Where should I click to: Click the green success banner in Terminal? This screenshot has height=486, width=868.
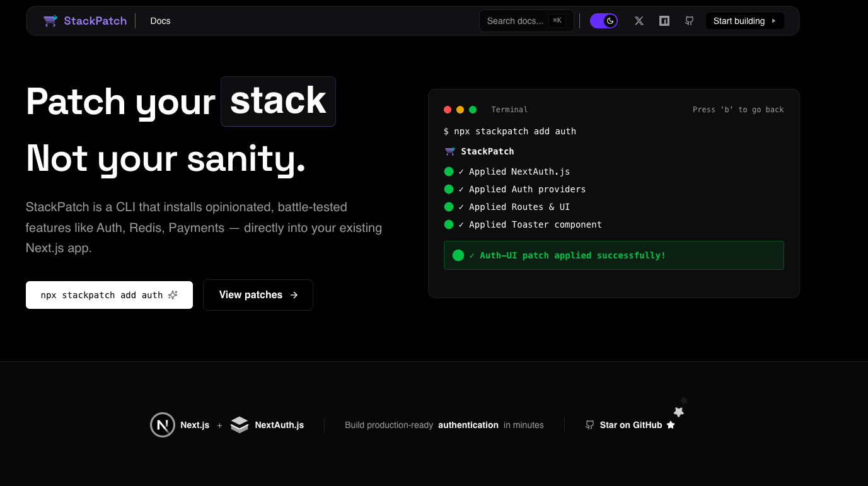click(613, 255)
